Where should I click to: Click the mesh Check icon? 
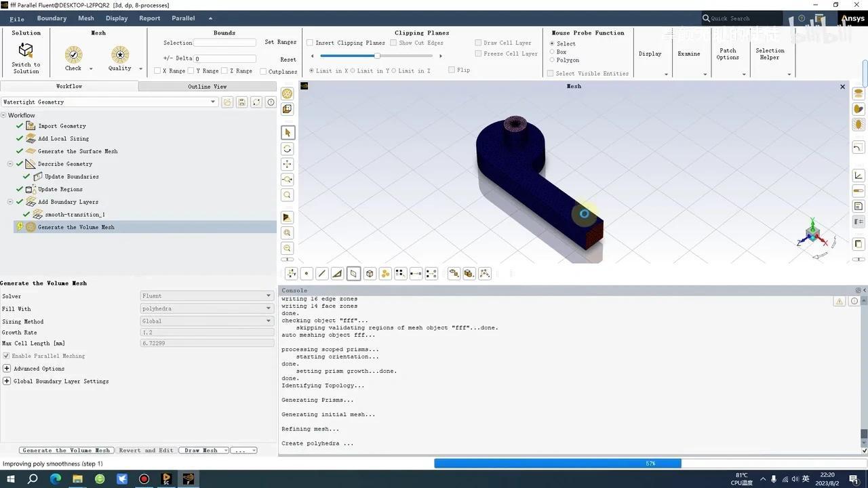[x=73, y=55]
